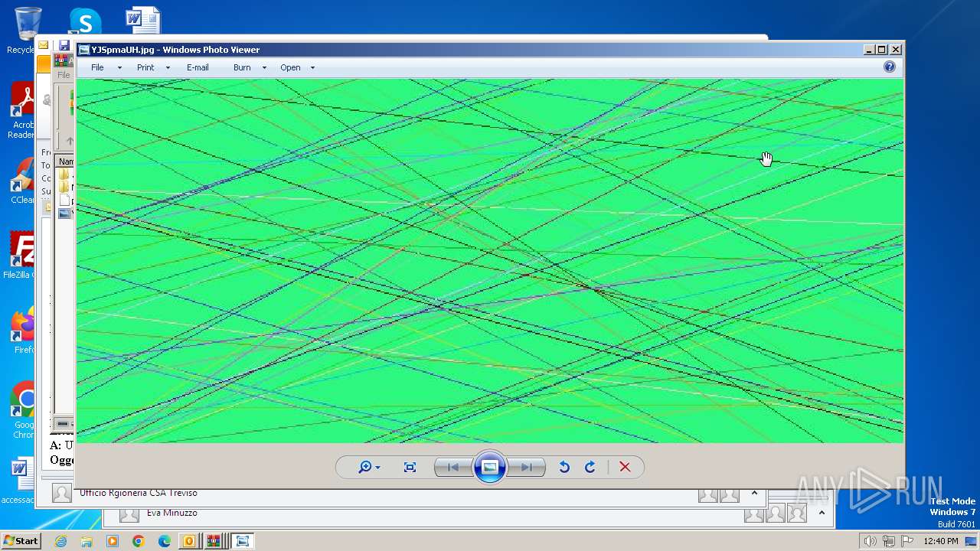The width and height of the screenshot is (980, 551).
Task: Expand the Print dropdown arrow
Action: 168,68
